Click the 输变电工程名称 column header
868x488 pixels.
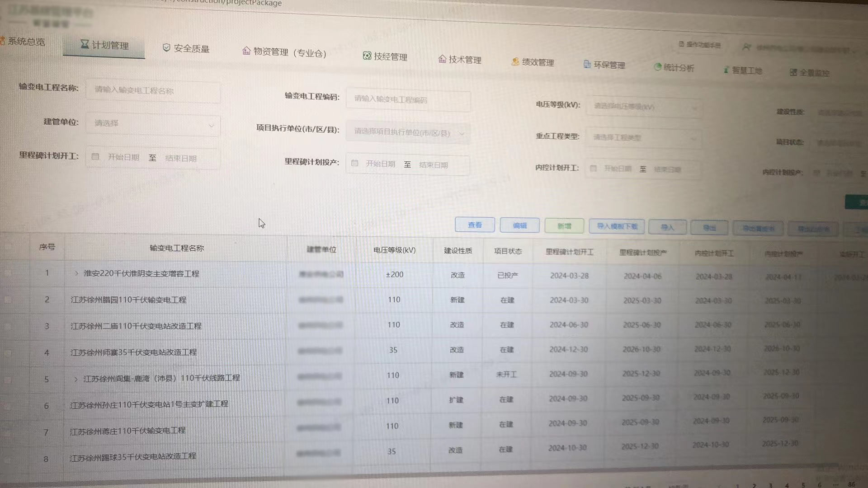click(177, 248)
